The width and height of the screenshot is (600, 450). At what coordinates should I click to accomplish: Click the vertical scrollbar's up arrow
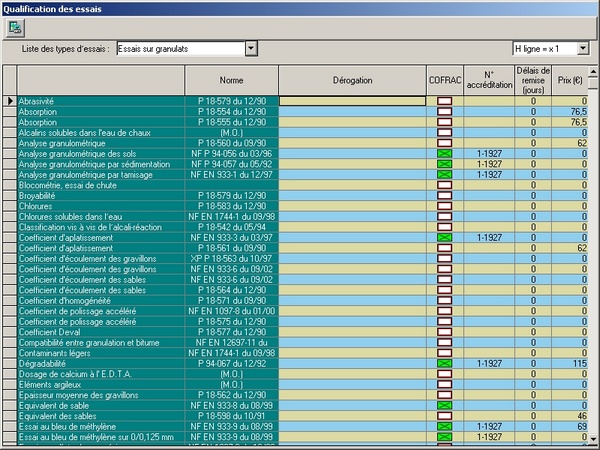click(x=593, y=71)
